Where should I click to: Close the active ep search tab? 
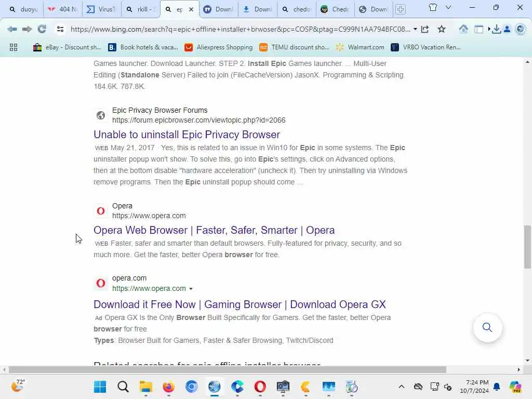pyautogui.click(x=191, y=9)
